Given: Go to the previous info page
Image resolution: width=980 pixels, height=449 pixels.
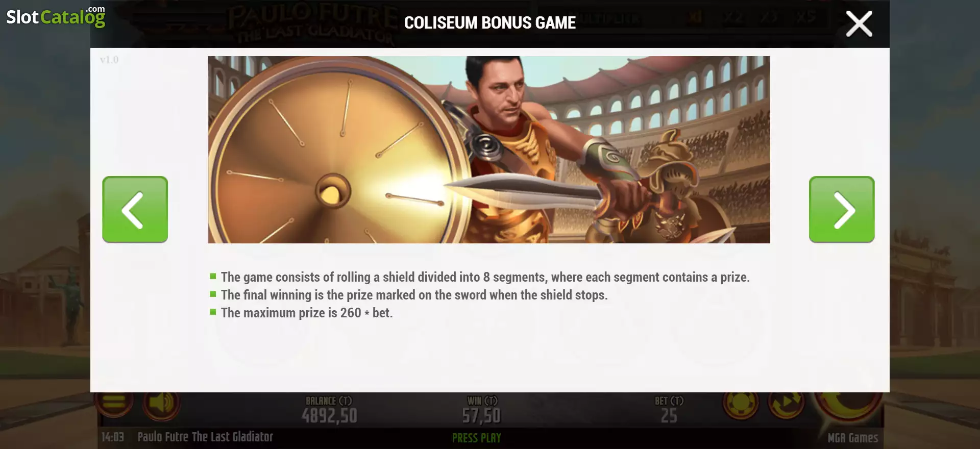Looking at the screenshot, I should [x=135, y=209].
